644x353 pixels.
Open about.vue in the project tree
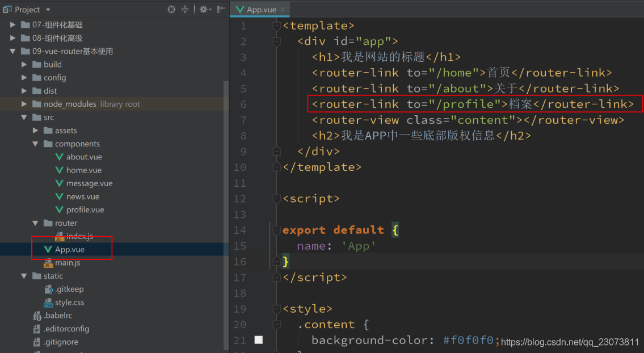84,157
